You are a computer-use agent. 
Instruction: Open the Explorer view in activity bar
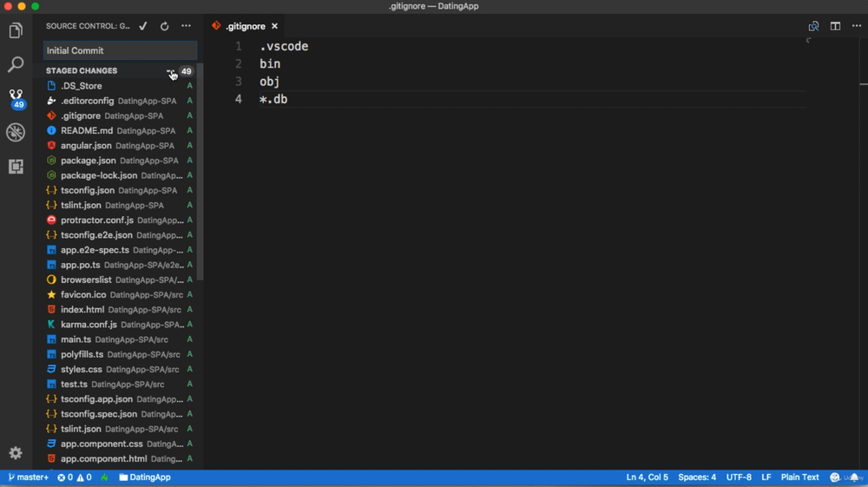pos(16,30)
